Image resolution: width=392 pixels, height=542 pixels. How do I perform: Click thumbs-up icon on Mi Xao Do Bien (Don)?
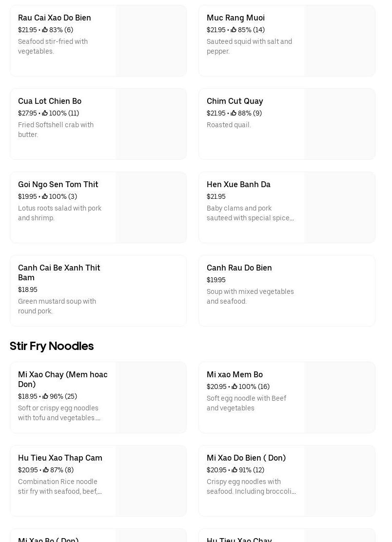pos(235,470)
